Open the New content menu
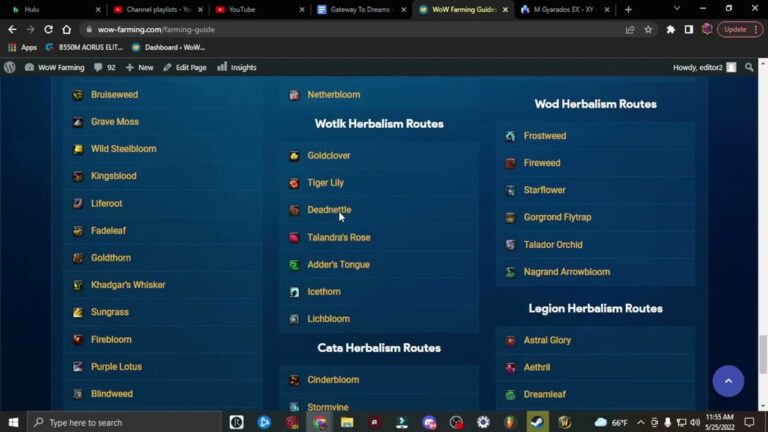 tap(140, 67)
